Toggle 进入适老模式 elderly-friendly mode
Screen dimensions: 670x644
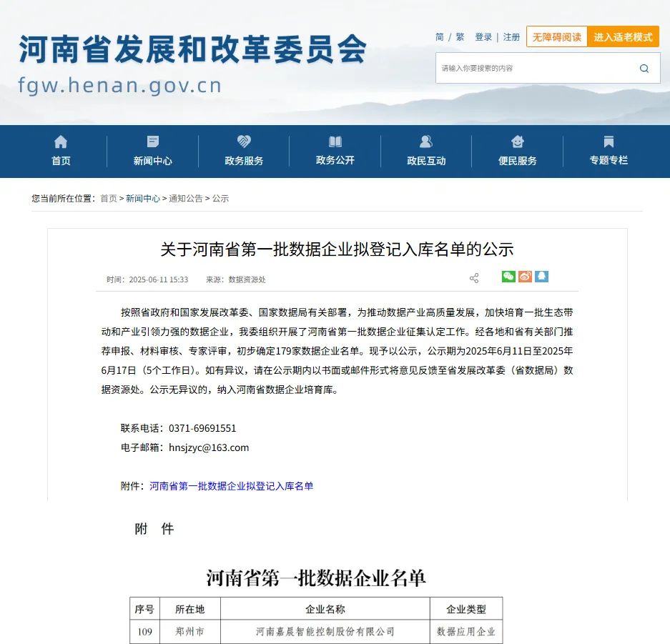coord(623,37)
